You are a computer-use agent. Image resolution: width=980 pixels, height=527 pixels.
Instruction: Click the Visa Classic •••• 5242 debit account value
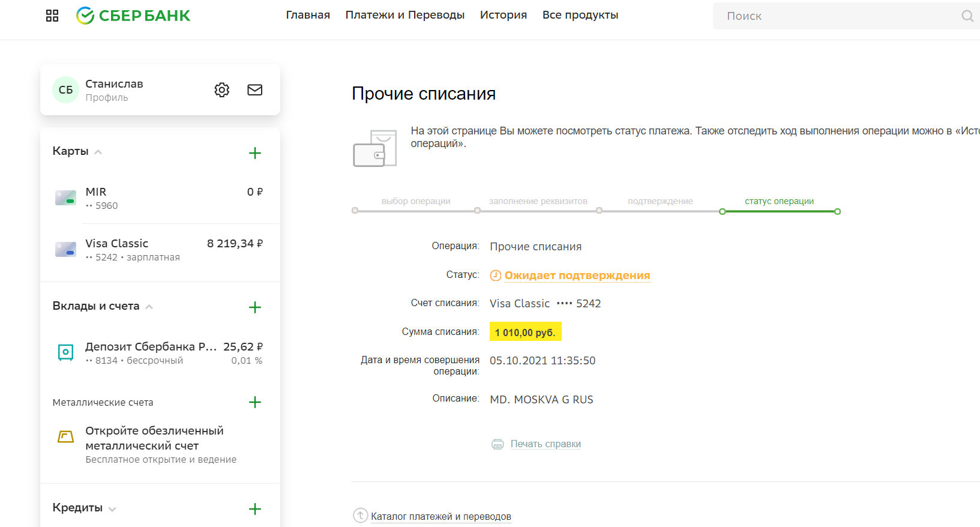tap(545, 304)
